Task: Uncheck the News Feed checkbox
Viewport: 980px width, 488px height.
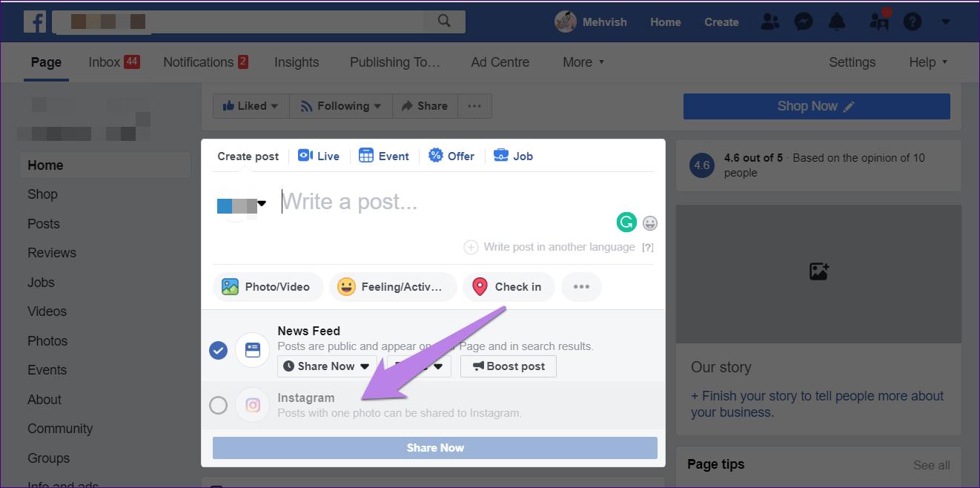Action: (218, 350)
